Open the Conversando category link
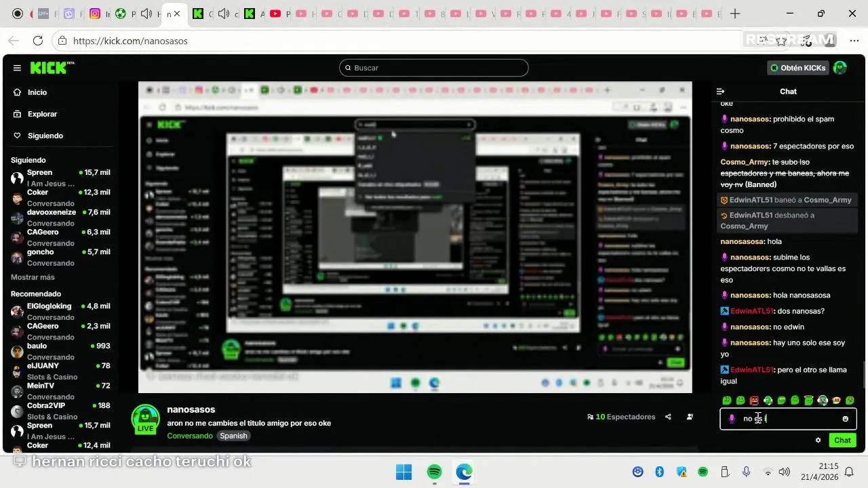The image size is (868, 488). [190, 436]
